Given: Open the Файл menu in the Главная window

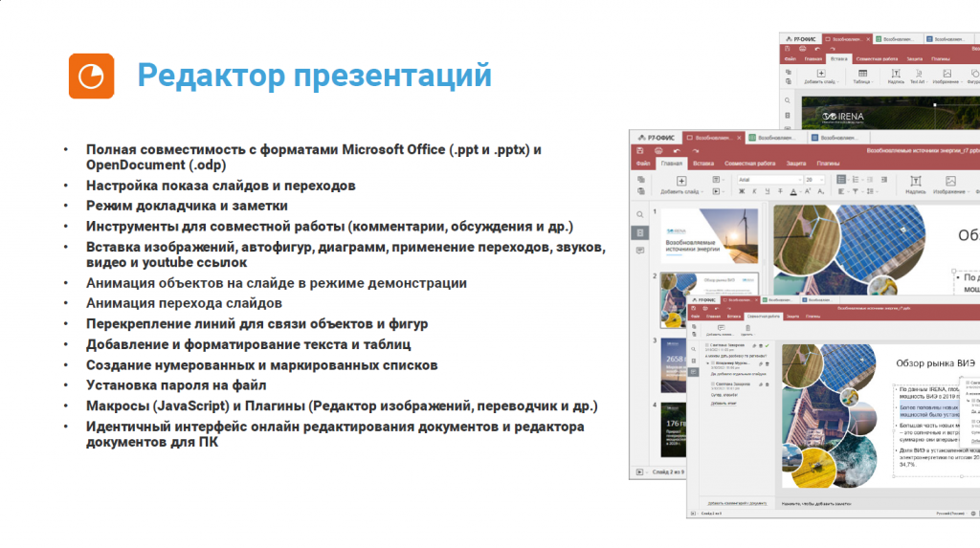Looking at the screenshot, I should pyautogui.click(x=643, y=164).
